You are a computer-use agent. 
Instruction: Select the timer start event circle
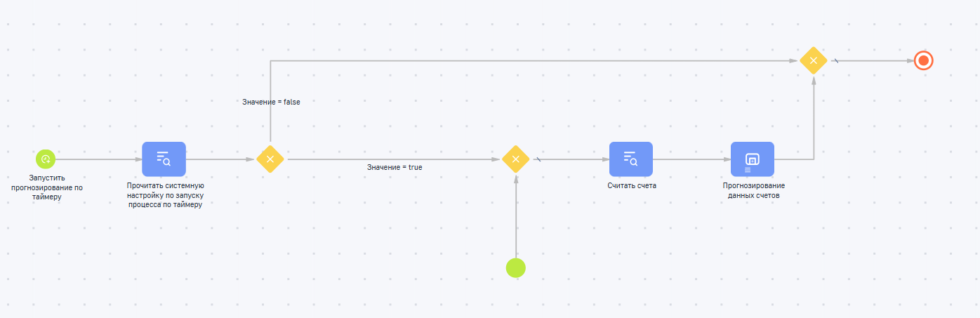(x=46, y=159)
